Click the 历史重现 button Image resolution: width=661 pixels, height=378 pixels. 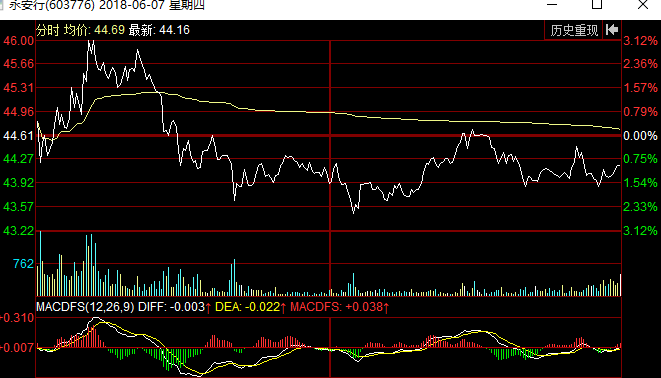(x=574, y=30)
